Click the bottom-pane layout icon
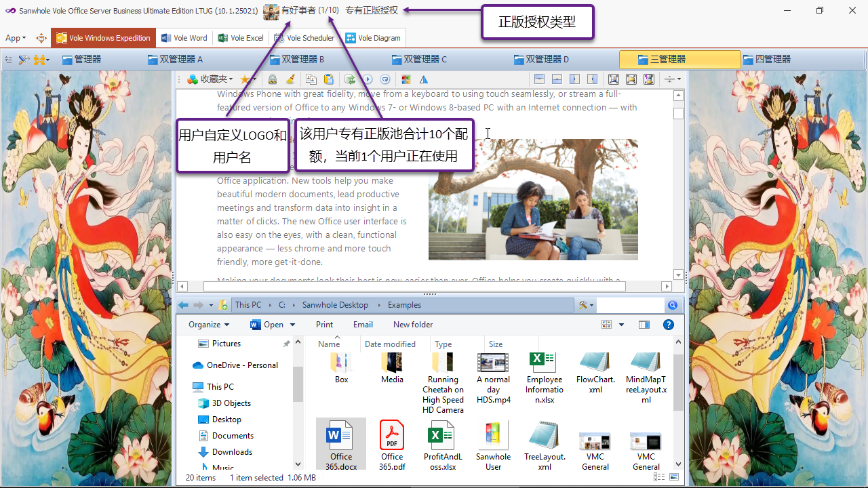Viewport: 868px width, 488px height. click(557, 79)
